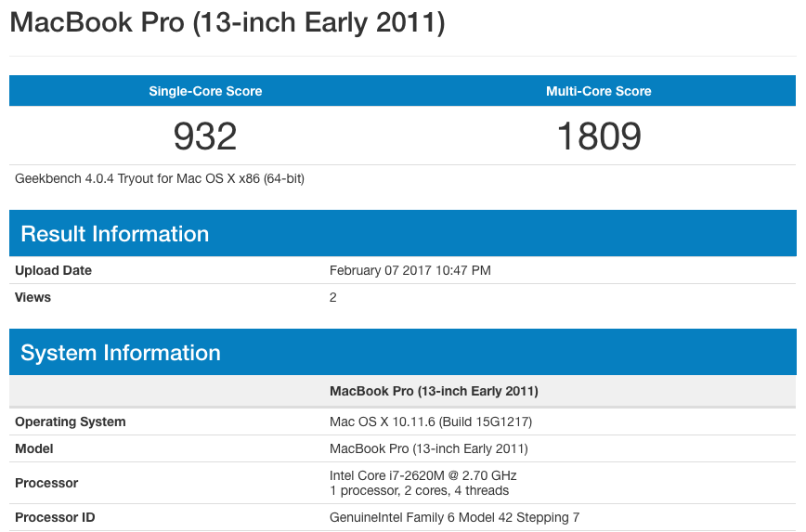
Task: Click the Geekbench 4.0.4 Tryout version text
Action: (160, 178)
